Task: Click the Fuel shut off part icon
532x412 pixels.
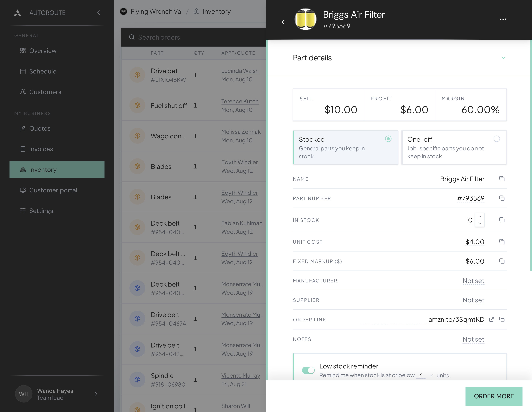Action: pos(137,105)
